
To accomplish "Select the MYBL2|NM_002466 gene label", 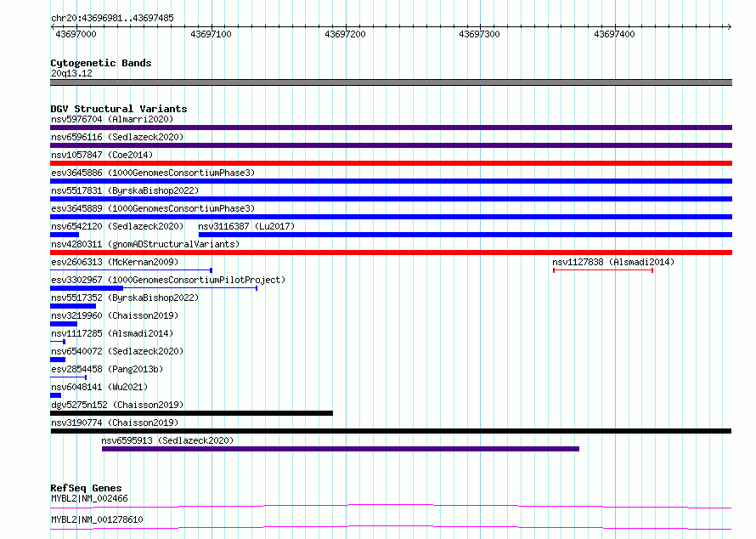I will click(x=89, y=498).
